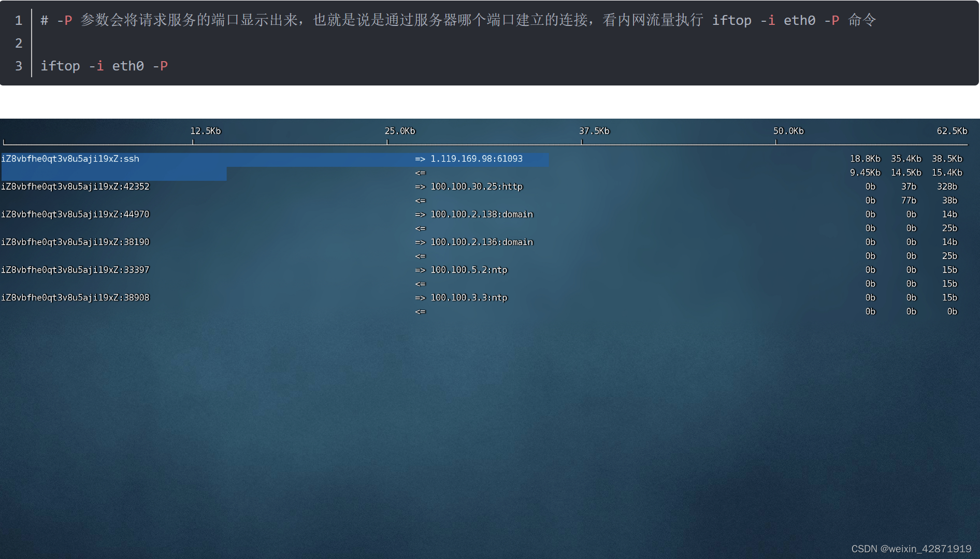Select host row ending with :33397

coord(75,270)
